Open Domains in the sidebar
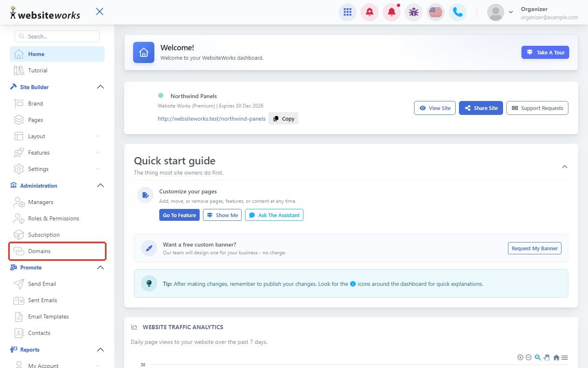The height and width of the screenshot is (368, 588). (x=57, y=251)
